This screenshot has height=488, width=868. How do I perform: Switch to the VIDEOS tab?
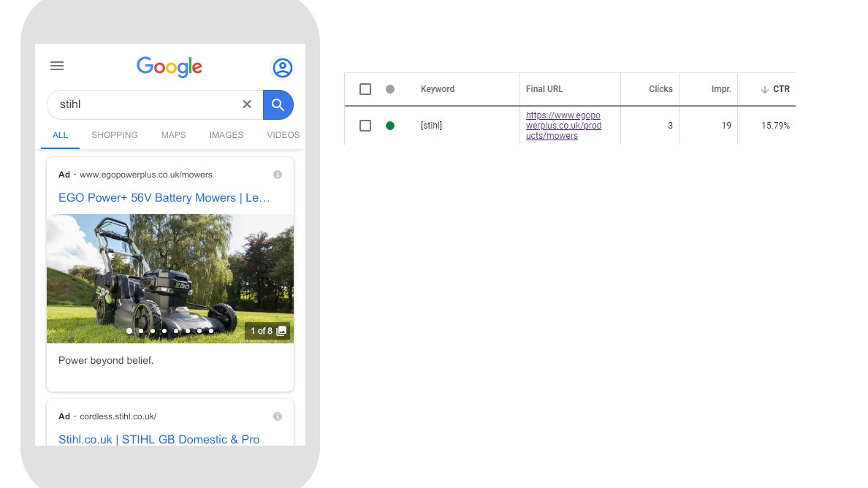[283, 135]
